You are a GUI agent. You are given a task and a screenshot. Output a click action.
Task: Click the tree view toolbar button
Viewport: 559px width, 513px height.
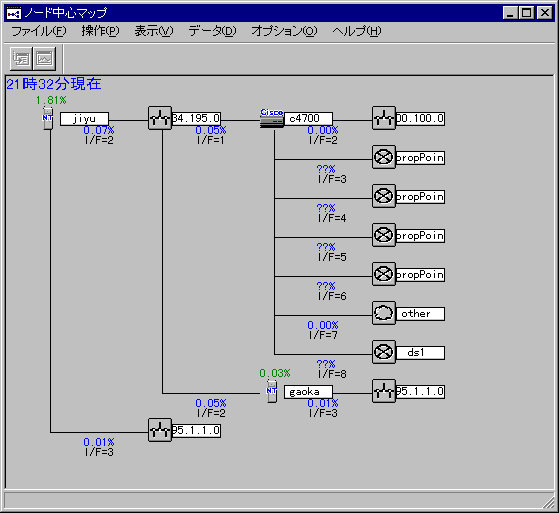(21, 58)
